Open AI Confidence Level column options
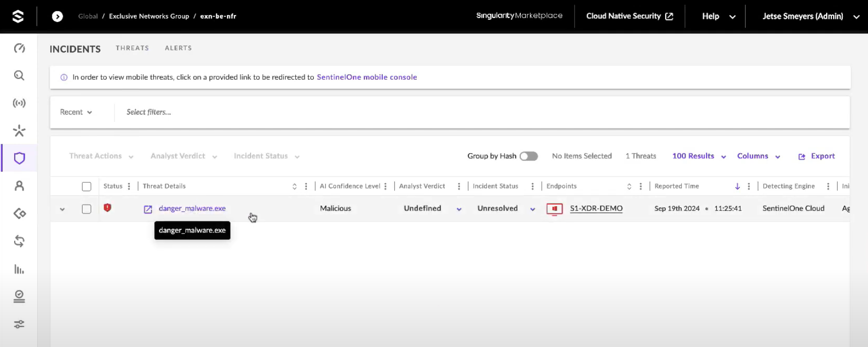The height and width of the screenshot is (347, 868). 385,186
